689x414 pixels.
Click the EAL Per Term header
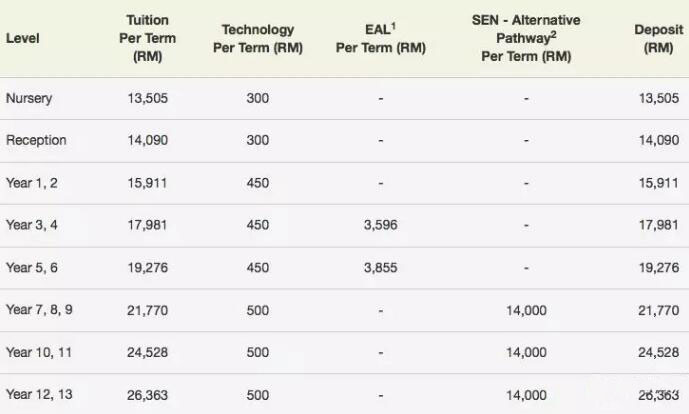381,38
